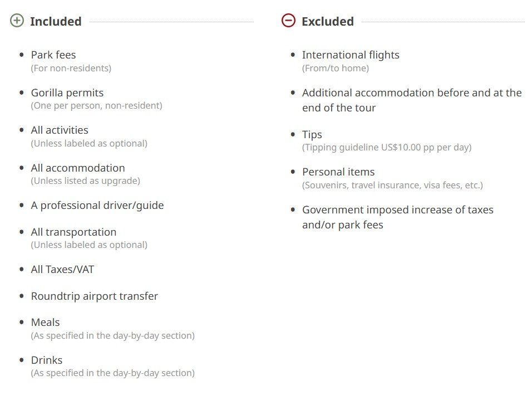Select Personal items exclusion entry
This screenshot has height=395, width=532.
[338, 172]
